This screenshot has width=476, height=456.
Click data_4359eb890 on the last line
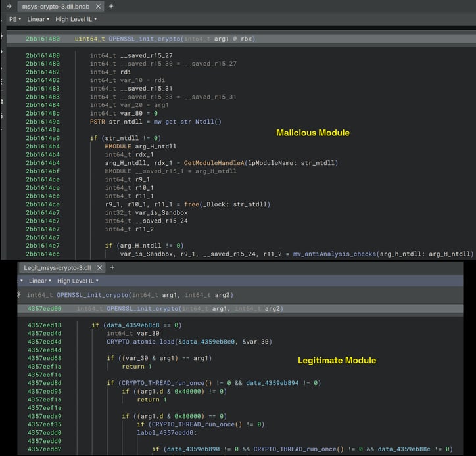pyautogui.click(x=193, y=449)
